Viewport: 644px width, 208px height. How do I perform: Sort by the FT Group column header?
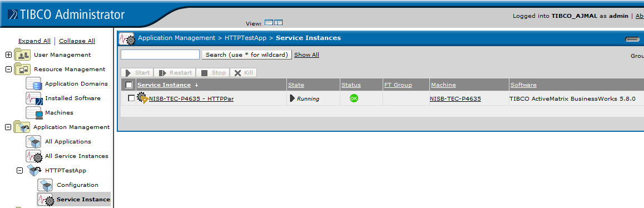point(398,85)
